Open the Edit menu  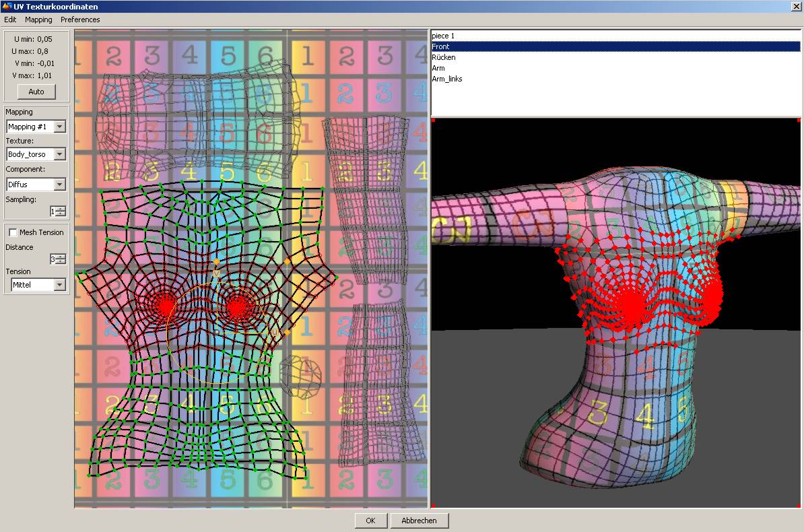10,20
